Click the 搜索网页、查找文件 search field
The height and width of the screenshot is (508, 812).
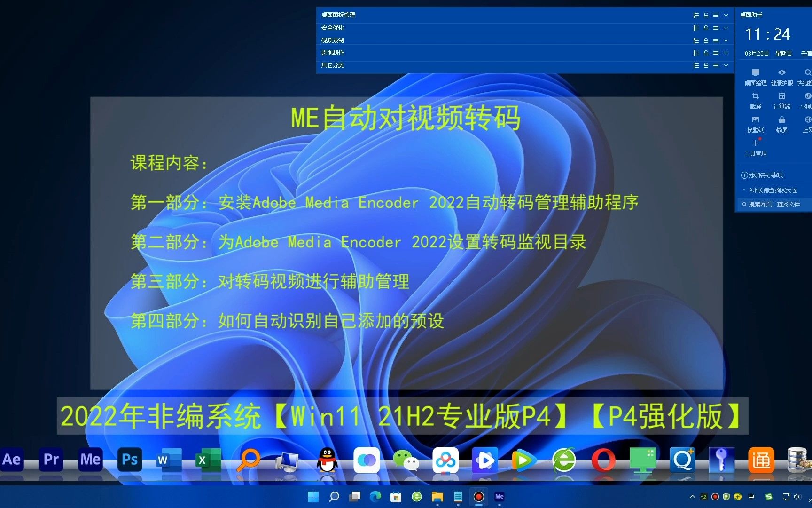pyautogui.click(x=774, y=204)
